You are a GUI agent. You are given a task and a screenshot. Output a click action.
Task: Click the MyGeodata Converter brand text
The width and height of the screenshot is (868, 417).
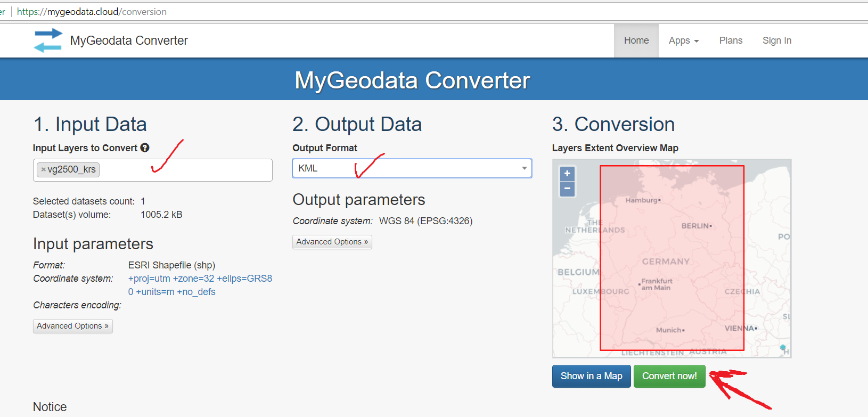[x=129, y=40]
